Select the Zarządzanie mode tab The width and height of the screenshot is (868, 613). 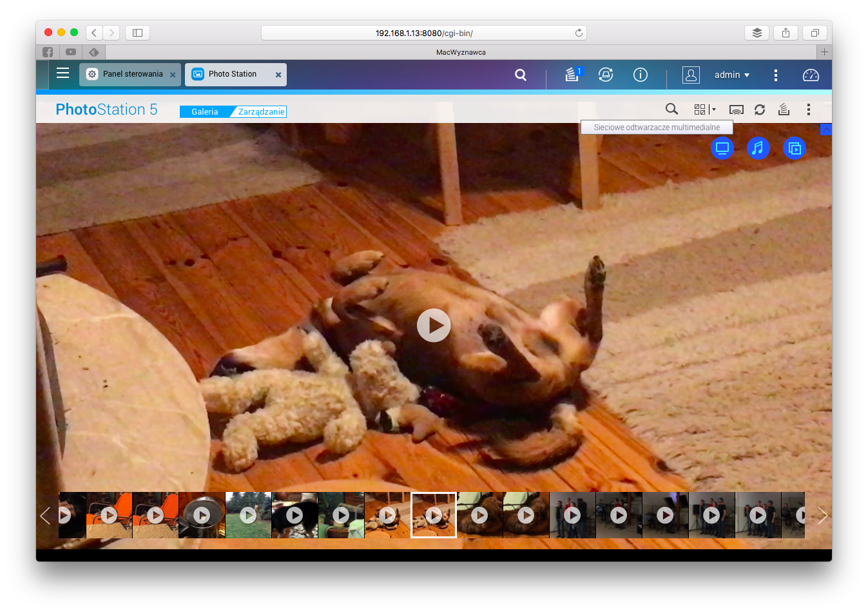point(261,111)
